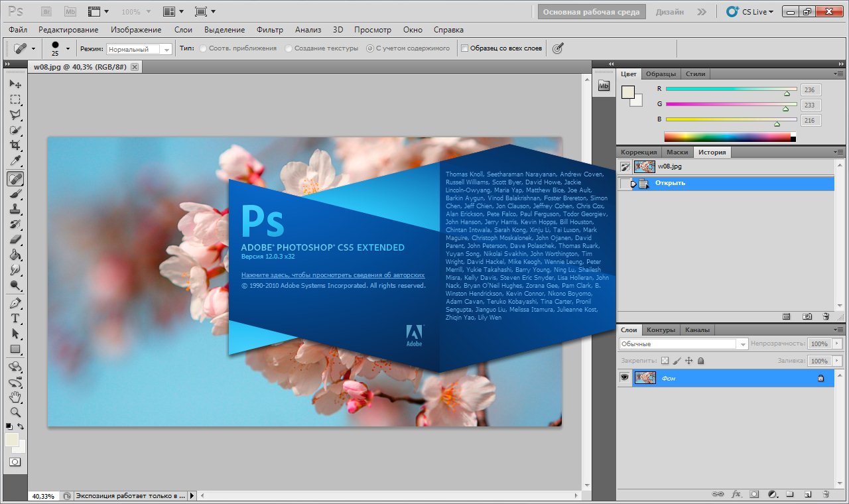Viewport: 849px width, 504px height.
Task: Open the Непрозрачность opacity slider arrow
Action: (837, 344)
